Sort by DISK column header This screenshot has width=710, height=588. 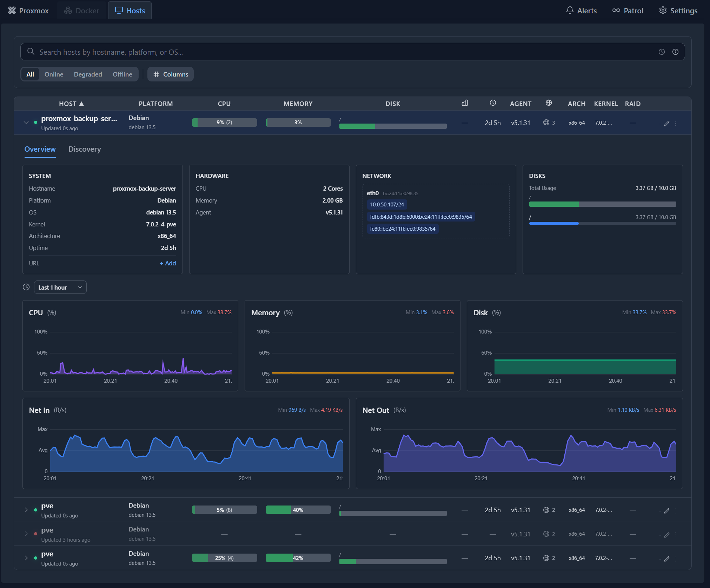pyautogui.click(x=392, y=104)
